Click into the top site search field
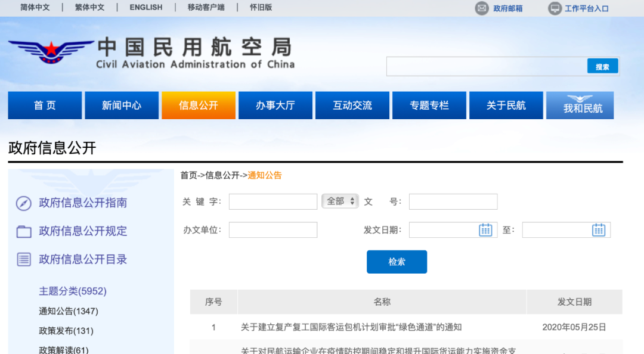This screenshot has width=644, height=354. pyautogui.click(x=487, y=67)
